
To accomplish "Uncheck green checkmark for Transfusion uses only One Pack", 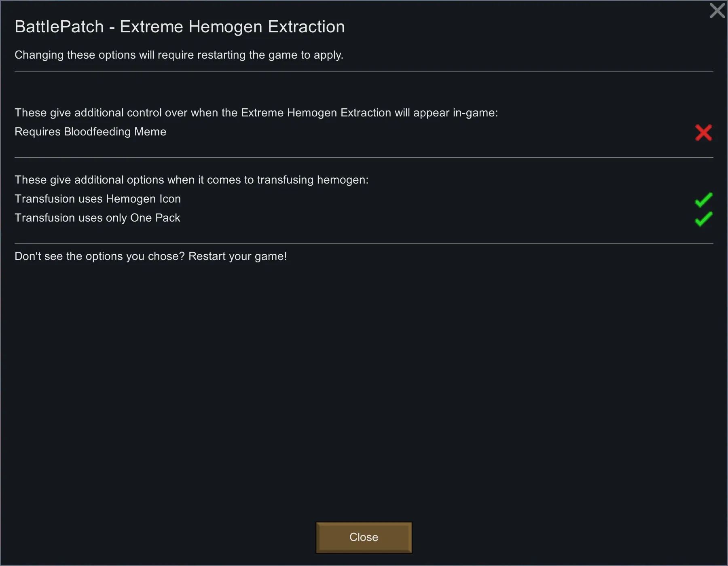I will click(x=703, y=219).
